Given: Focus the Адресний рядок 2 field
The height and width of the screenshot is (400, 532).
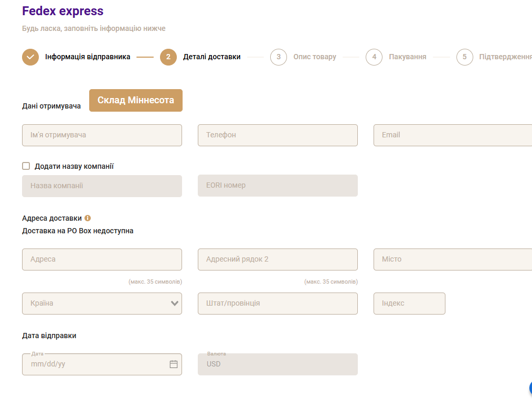Looking at the screenshot, I should pyautogui.click(x=278, y=260).
